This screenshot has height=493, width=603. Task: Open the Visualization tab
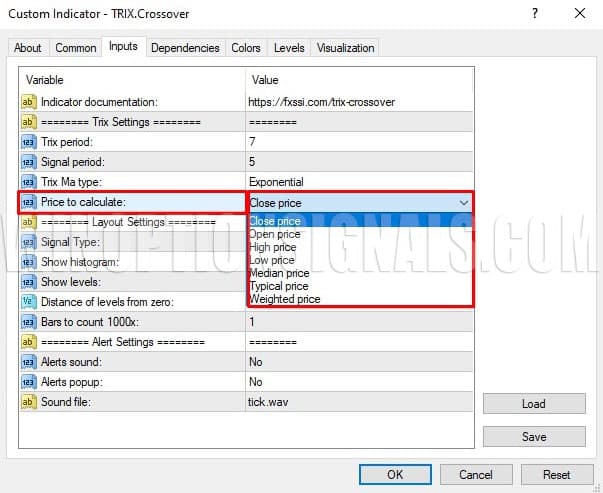345,48
